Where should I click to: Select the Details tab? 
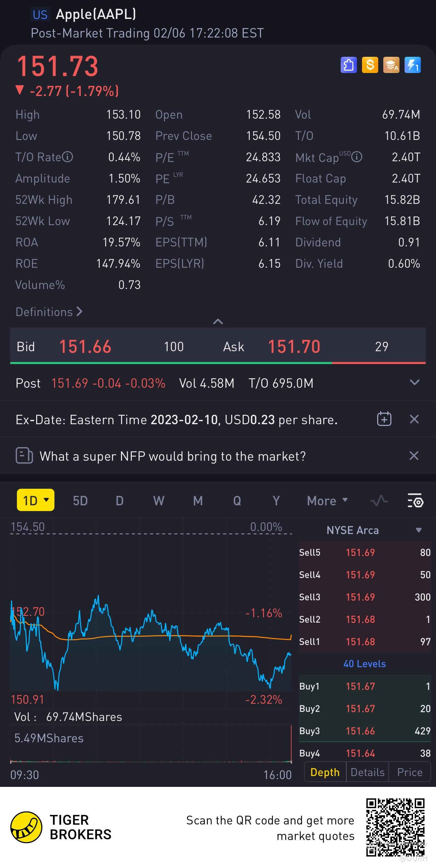click(x=368, y=772)
